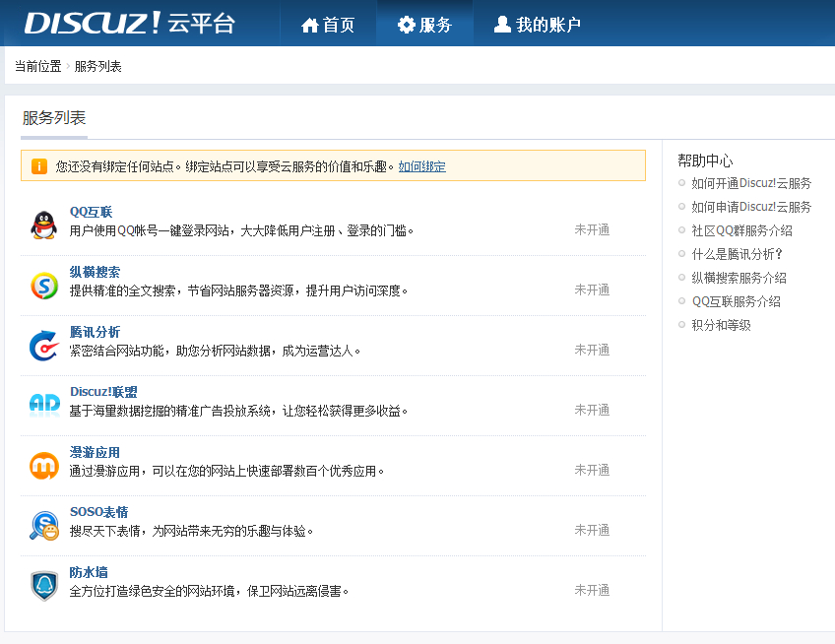
Task: Click the gear icon beside 服务
Action: point(407,25)
